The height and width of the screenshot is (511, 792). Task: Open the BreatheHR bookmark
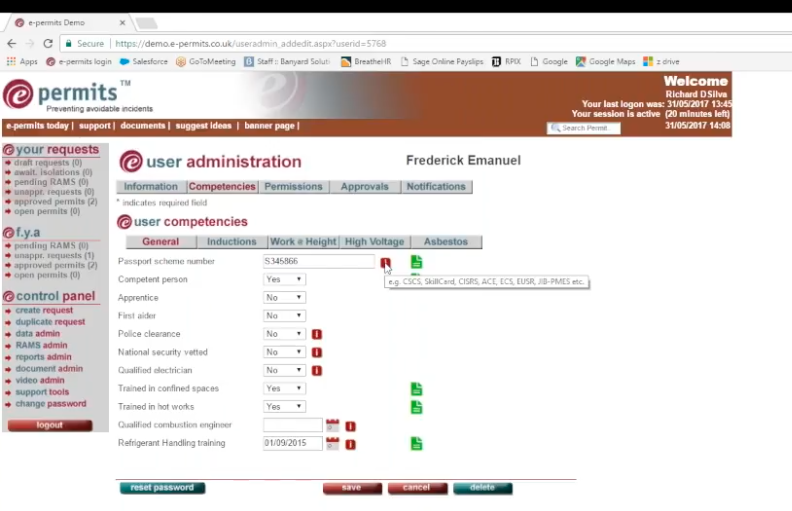(x=366, y=62)
